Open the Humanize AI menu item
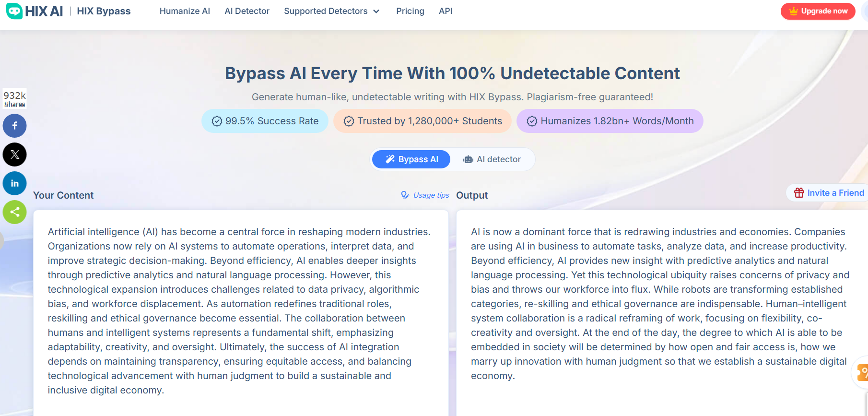This screenshot has width=868, height=416. [x=185, y=11]
